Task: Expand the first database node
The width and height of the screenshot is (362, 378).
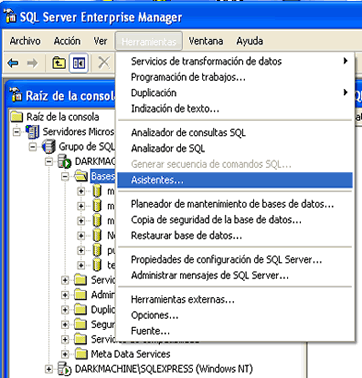Action: [x=81, y=191]
